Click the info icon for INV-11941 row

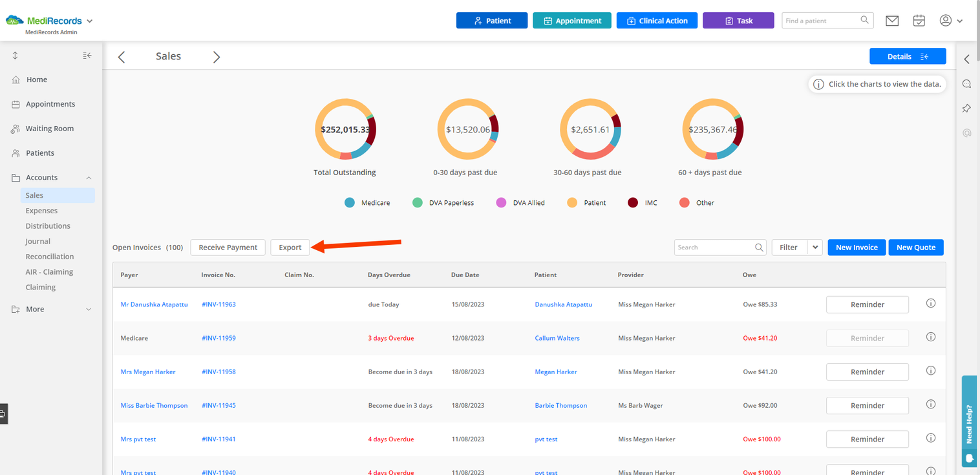931,438
